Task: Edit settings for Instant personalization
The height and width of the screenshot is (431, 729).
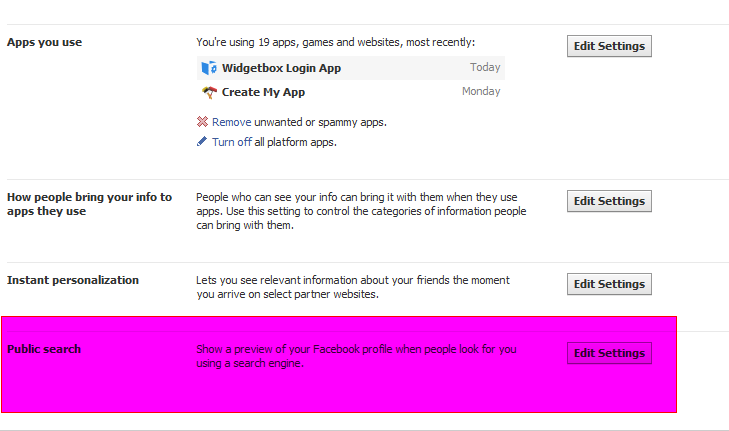Action: pos(609,284)
